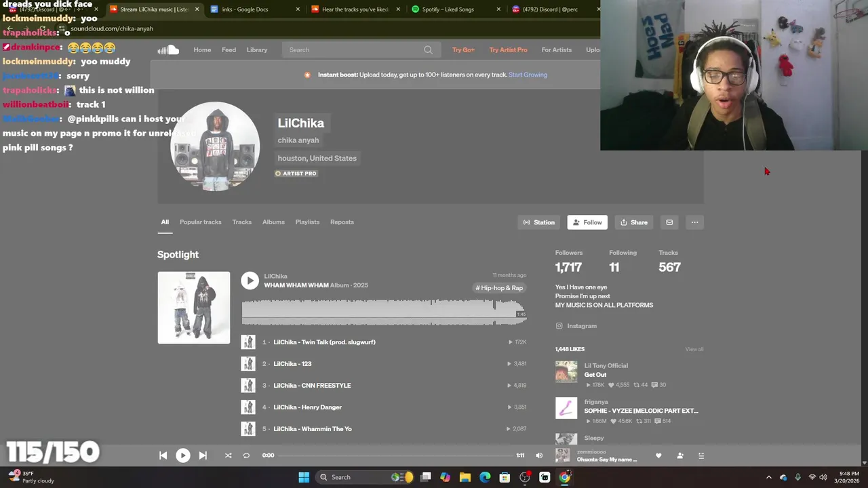This screenshot has width=868, height=488.
Task: Open LilChika profile avatar image
Action: 215,146
